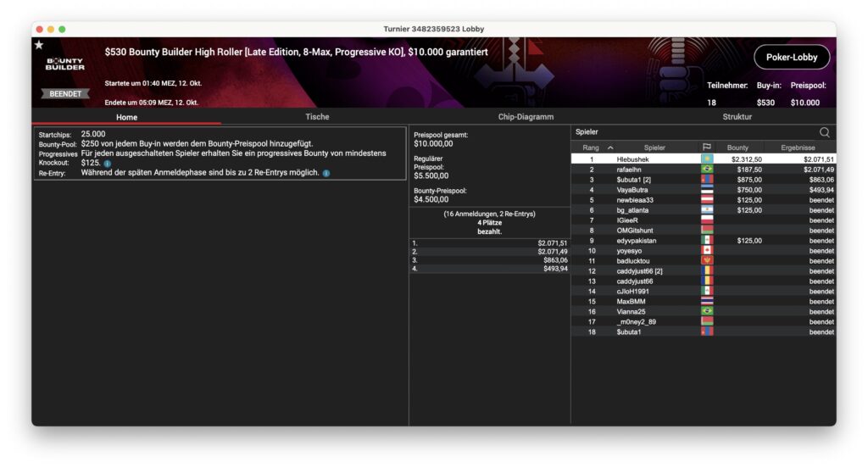Click the BEENDET status badge
The image size is (868, 468).
[x=65, y=94]
